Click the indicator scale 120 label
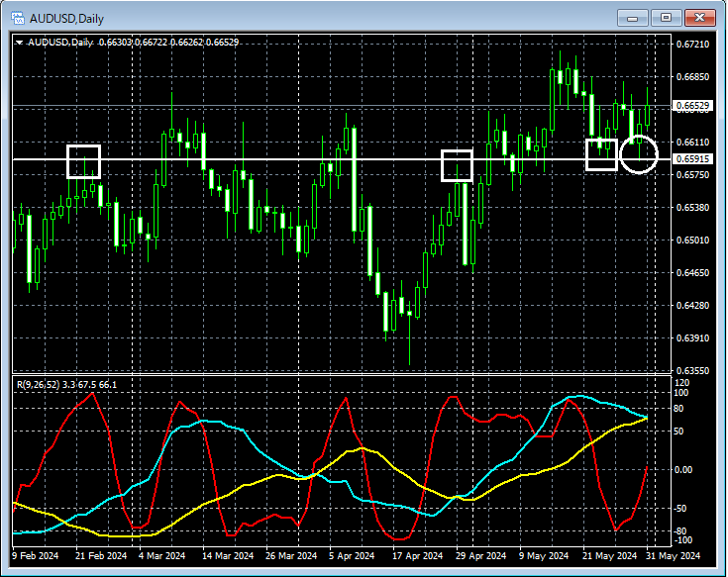Image resolution: width=728 pixels, height=577 pixels. point(682,383)
